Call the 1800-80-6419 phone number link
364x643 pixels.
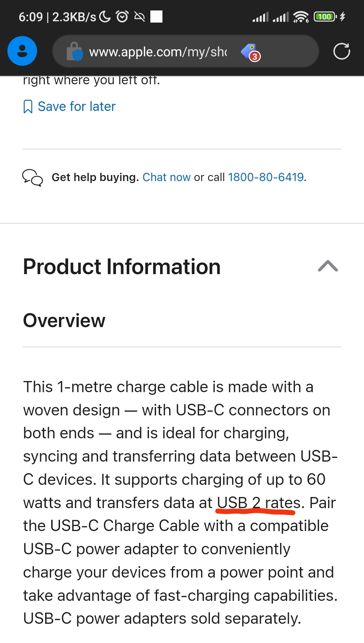266,177
